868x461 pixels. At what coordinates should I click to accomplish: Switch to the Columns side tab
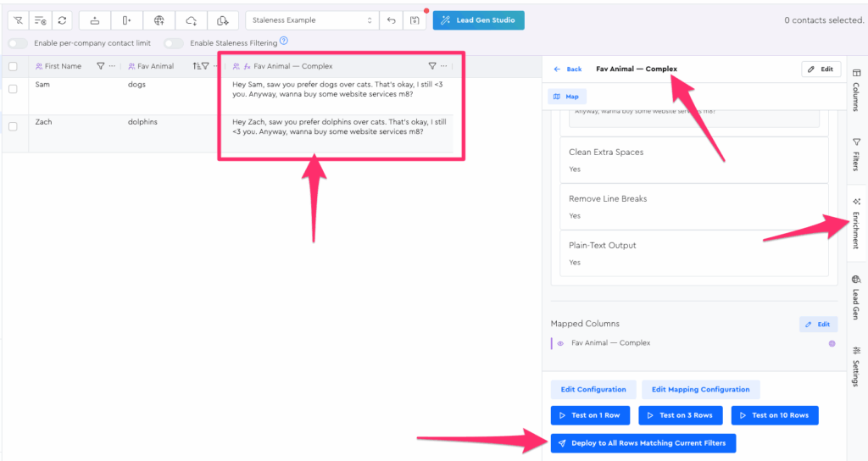click(856, 90)
